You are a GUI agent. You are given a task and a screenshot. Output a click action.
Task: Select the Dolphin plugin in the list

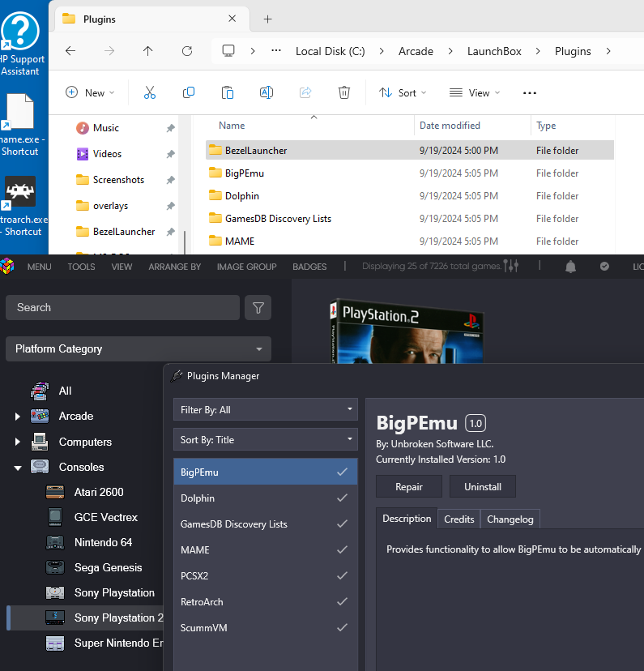coord(266,498)
